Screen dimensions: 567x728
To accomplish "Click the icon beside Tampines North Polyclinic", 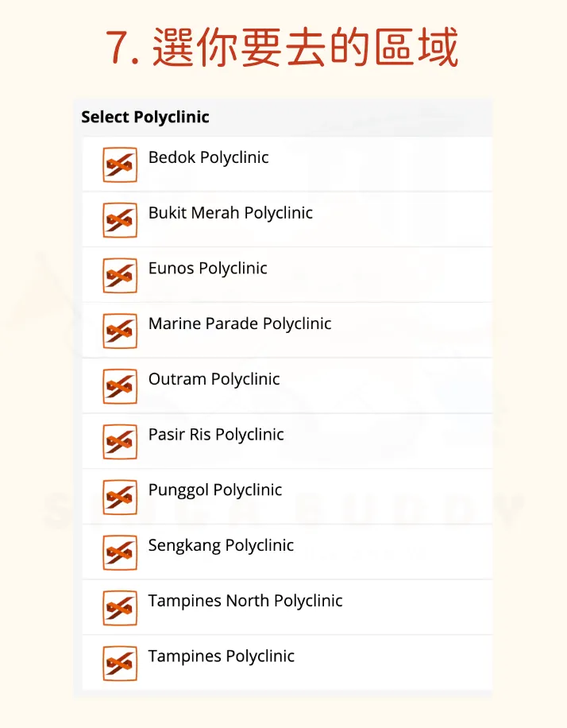I will click(x=120, y=608).
